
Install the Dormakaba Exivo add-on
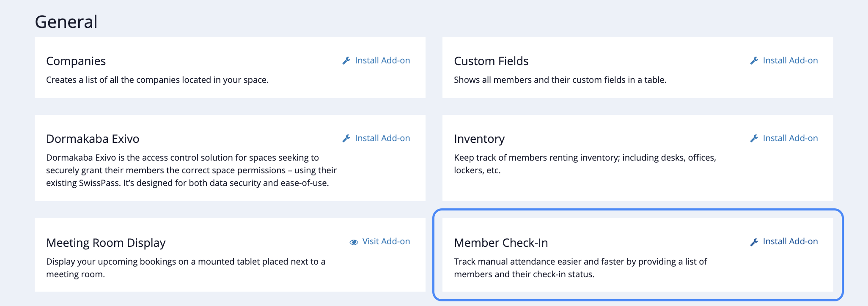382,138
